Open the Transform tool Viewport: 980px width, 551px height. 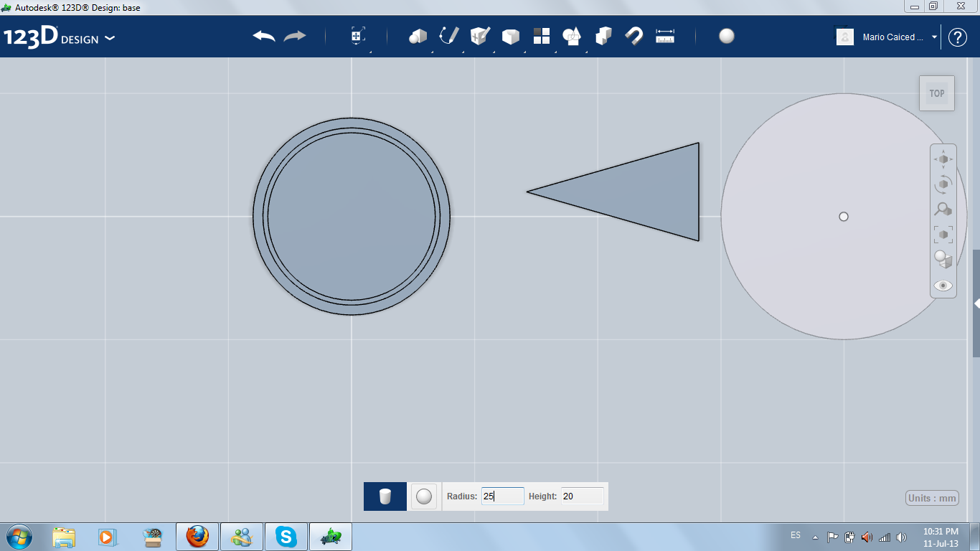(x=358, y=36)
